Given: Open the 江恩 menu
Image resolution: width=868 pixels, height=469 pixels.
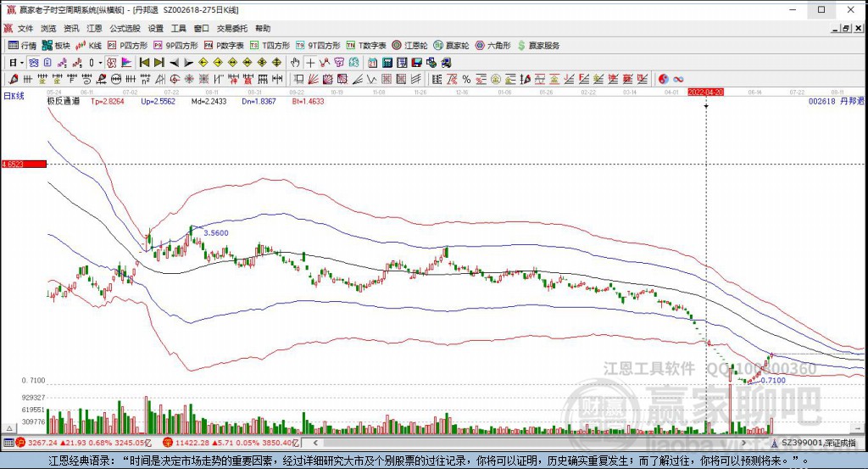Looking at the screenshot, I should [94, 28].
